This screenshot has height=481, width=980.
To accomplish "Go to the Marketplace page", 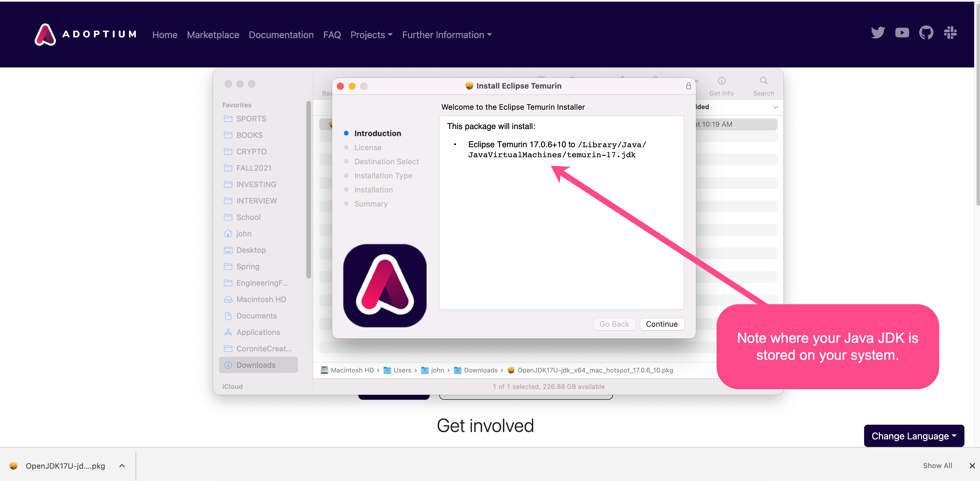I will [x=213, y=35].
